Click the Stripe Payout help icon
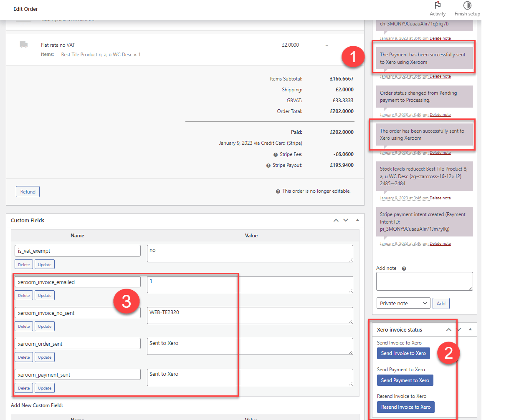The height and width of the screenshot is (420, 519). tap(268, 166)
